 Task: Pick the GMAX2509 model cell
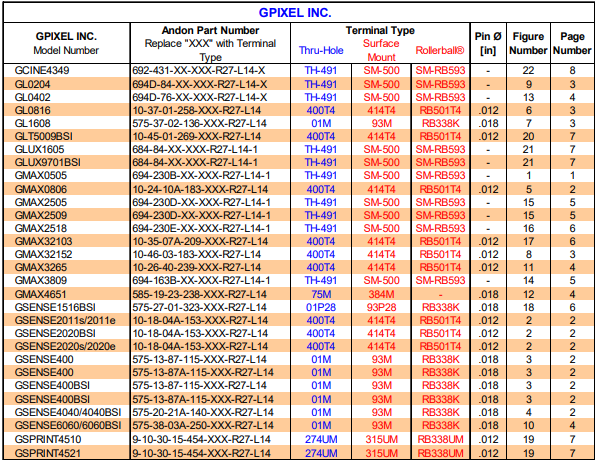[x=41, y=215]
